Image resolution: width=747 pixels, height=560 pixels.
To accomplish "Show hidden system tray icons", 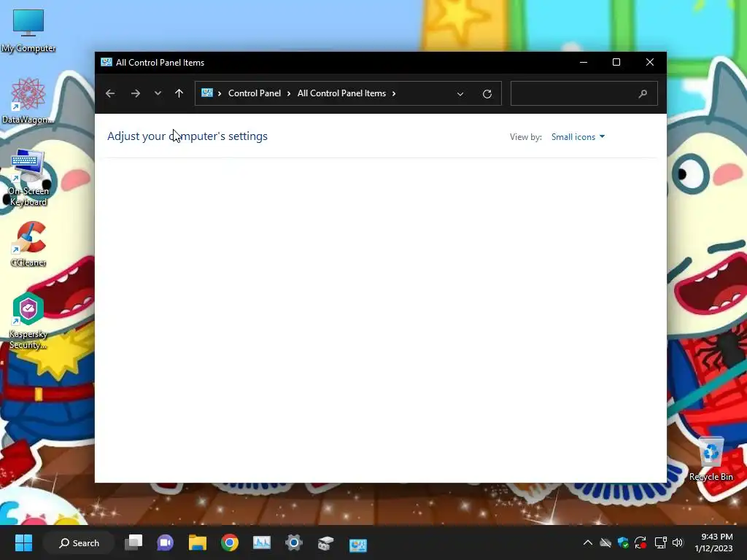I will point(588,542).
